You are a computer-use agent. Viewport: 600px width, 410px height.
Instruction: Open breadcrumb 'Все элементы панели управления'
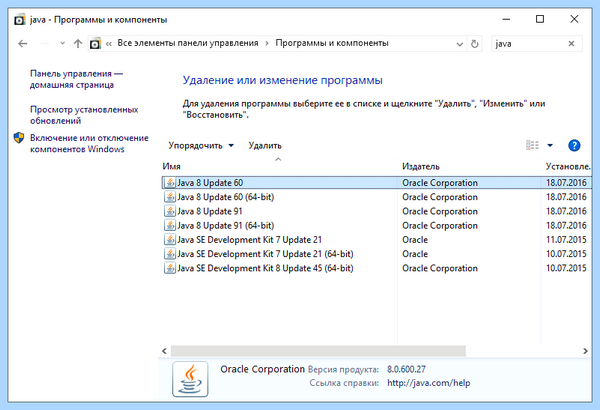point(188,43)
